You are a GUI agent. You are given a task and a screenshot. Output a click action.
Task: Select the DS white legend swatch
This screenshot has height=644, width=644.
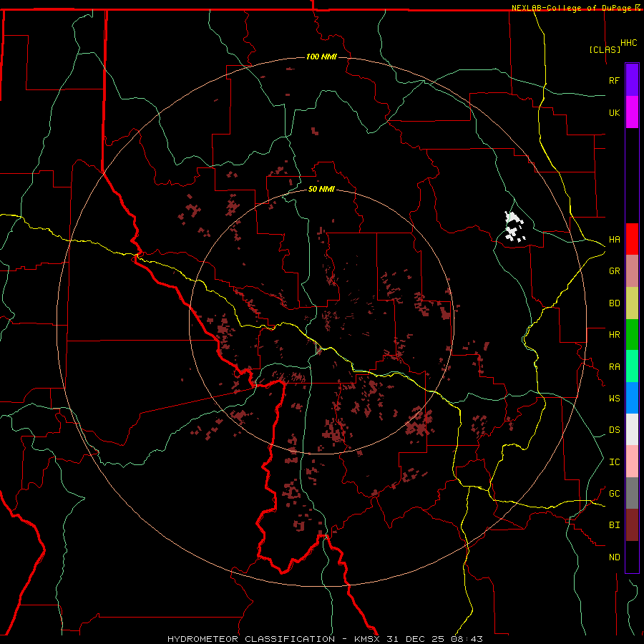click(632, 429)
